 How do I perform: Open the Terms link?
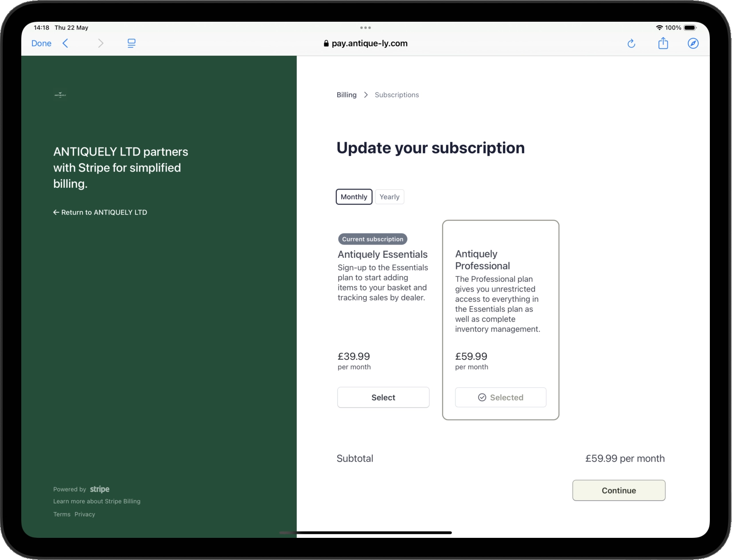coord(62,514)
